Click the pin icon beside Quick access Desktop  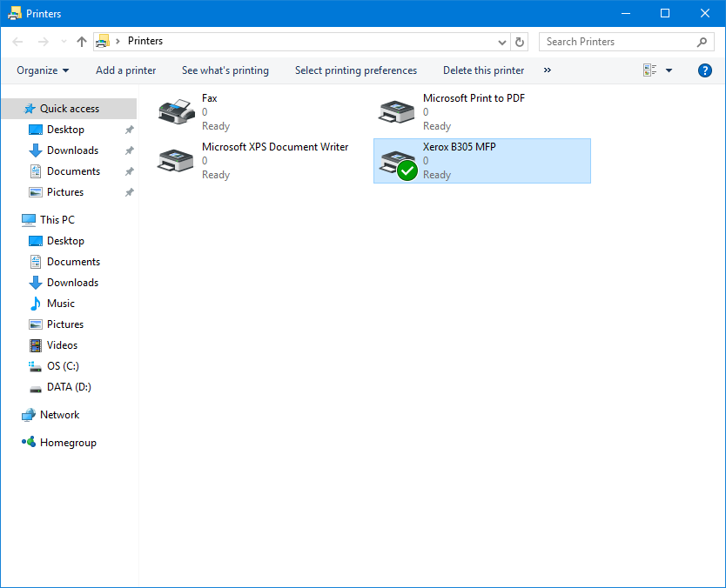point(129,130)
